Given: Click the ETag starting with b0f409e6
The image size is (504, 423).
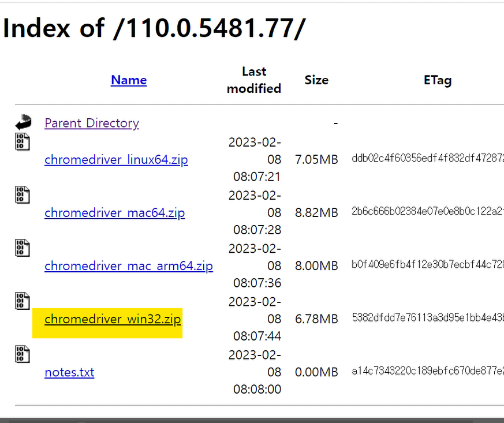Looking at the screenshot, I should pyautogui.click(x=428, y=264).
